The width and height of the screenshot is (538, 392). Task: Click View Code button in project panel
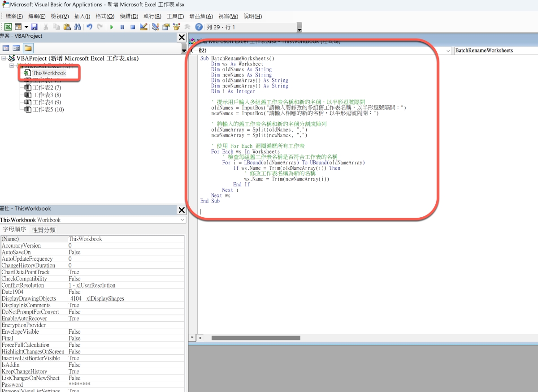pos(6,48)
